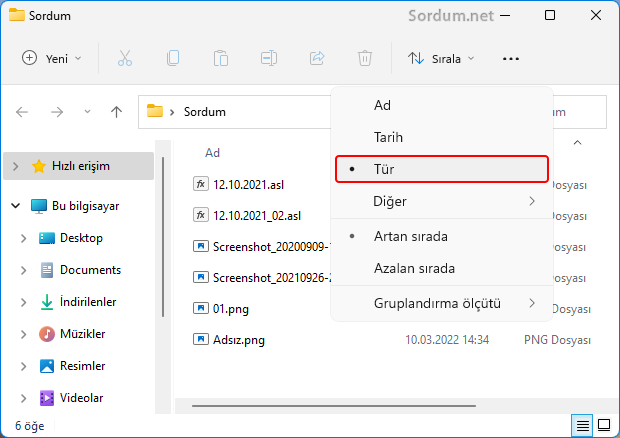The image size is (620, 438).
Task: Select Bu bilgisayar in navigation pane
Action: tap(85, 206)
